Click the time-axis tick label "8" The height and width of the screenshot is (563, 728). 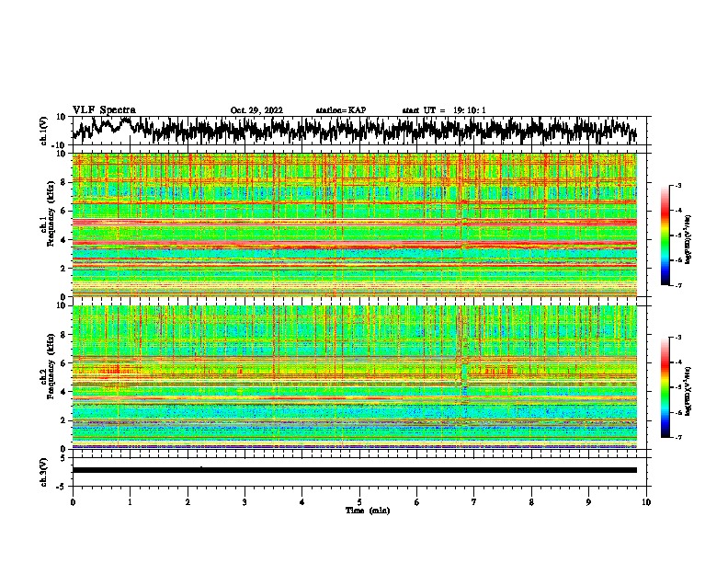pos(531,502)
